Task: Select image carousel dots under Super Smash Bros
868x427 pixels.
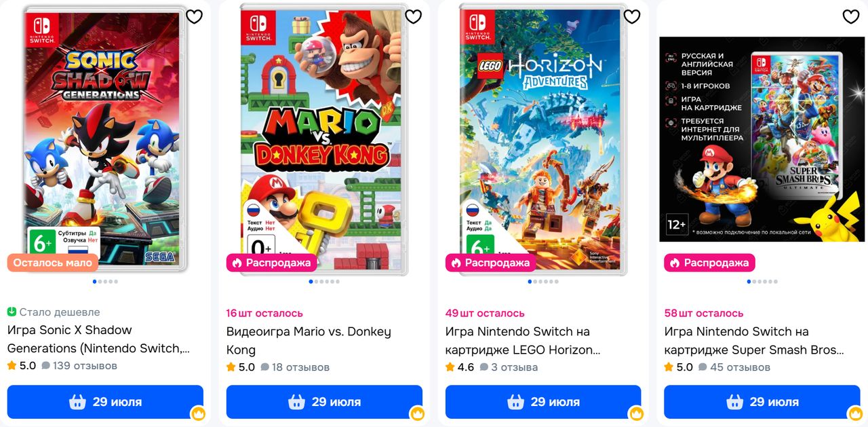Action: coord(762,281)
